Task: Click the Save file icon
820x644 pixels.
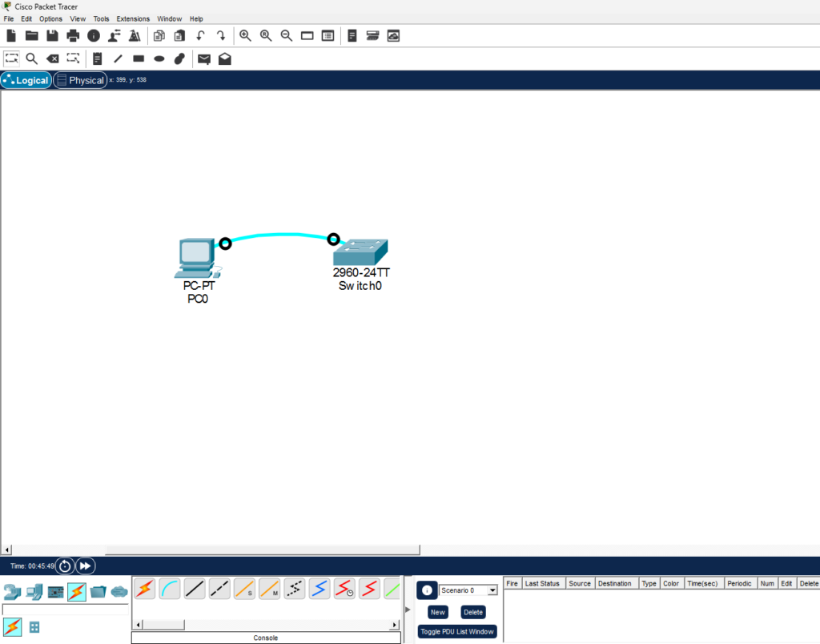Action: tap(52, 36)
